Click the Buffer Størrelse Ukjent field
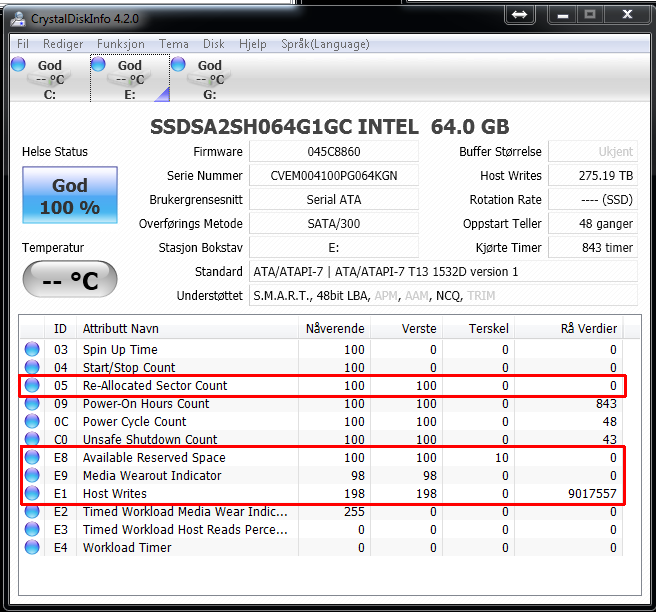The width and height of the screenshot is (656, 612). pyautogui.click(x=593, y=151)
